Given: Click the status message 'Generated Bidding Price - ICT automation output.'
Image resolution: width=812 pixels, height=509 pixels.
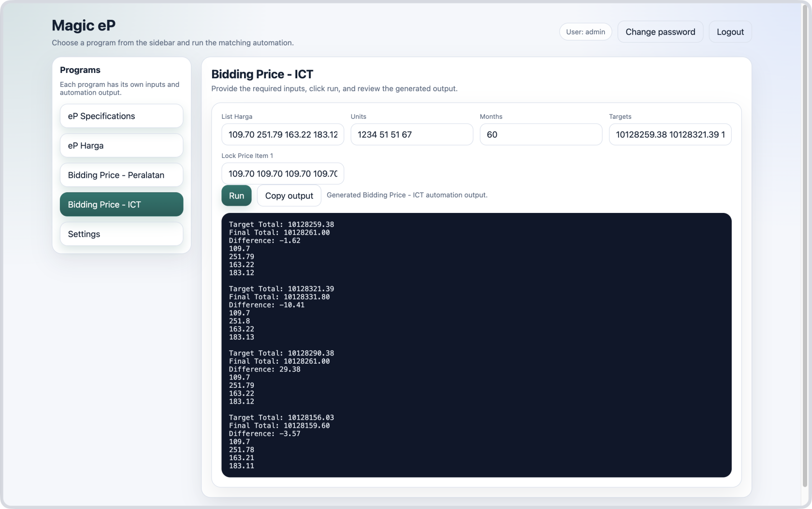Looking at the screenshot, I should (x=407, y=195).
